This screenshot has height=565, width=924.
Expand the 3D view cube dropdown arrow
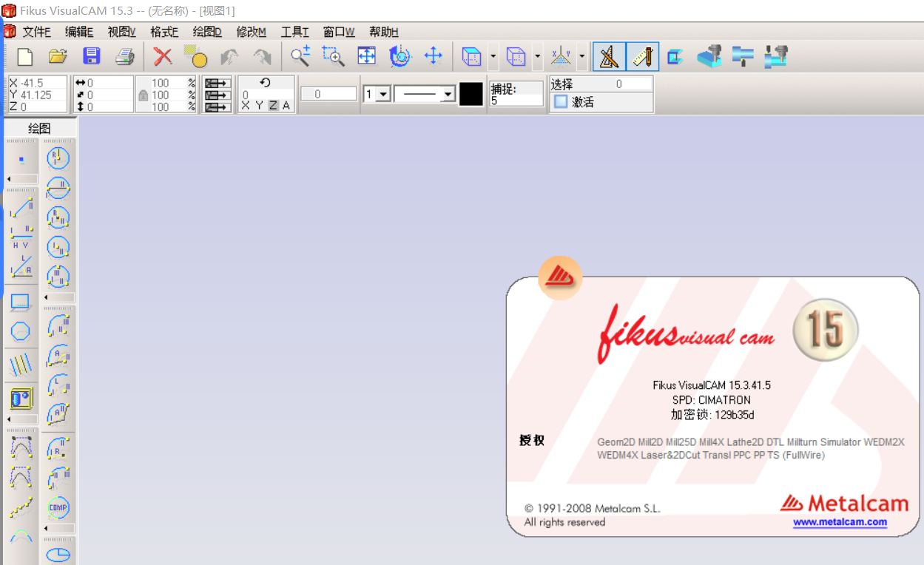pyautogui.click(x=493, y=57)
